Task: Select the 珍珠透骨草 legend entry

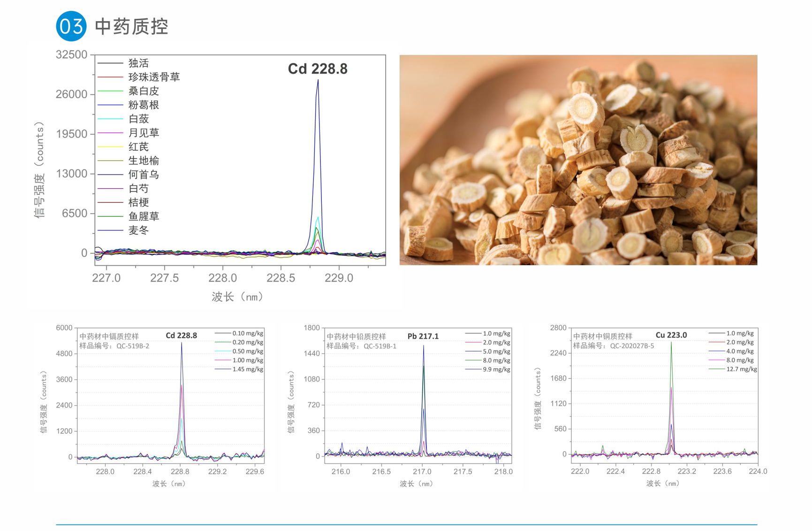Action: [154, 77]
